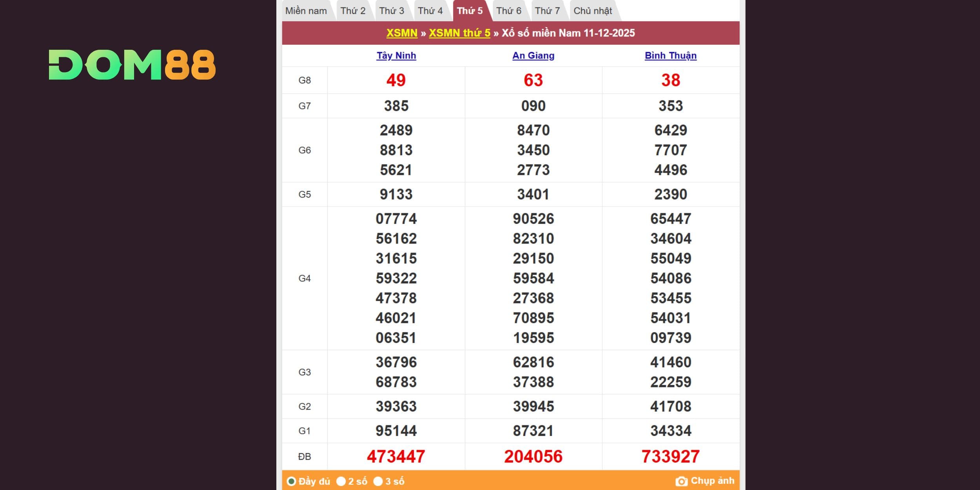980x490 pixels.
Task: Click the DOM88 logo
Action: [x=132, y=65]
